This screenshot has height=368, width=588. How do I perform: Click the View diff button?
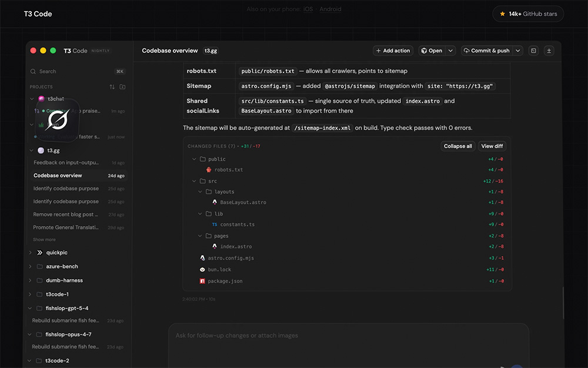pos(492,146)
